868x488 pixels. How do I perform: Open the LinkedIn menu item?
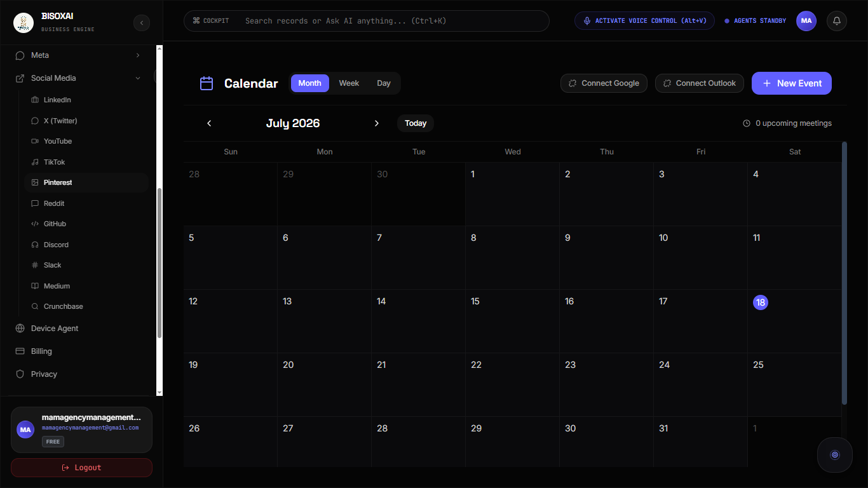pos(86,100)
